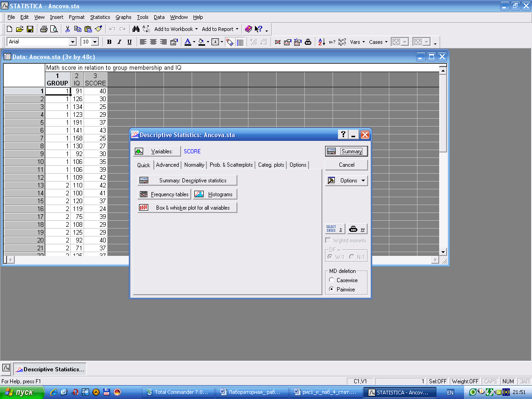Viewport: 532px width, 399px height.
Task: Open Print Preview icon
Action: point(54,29)
